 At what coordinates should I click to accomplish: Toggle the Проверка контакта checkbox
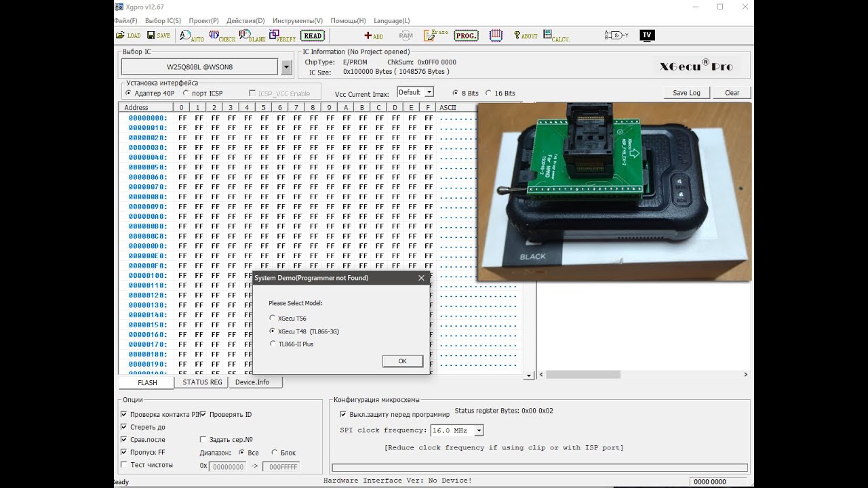[123, 414]
